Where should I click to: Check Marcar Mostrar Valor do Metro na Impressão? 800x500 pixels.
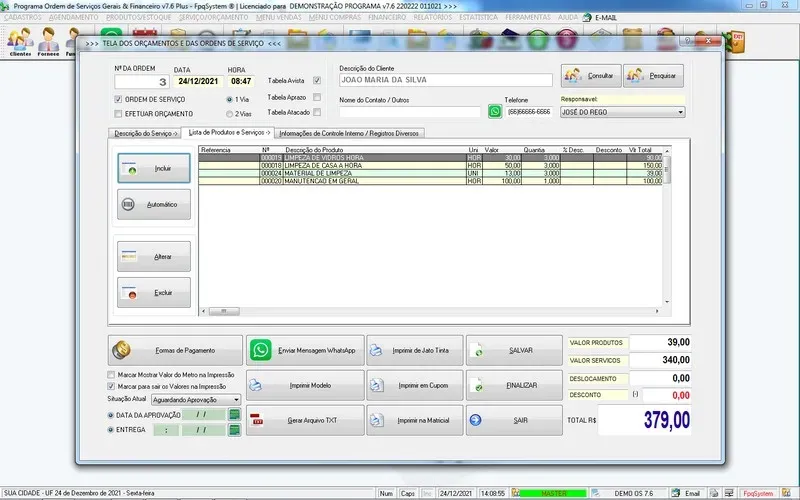pos(111,376)
